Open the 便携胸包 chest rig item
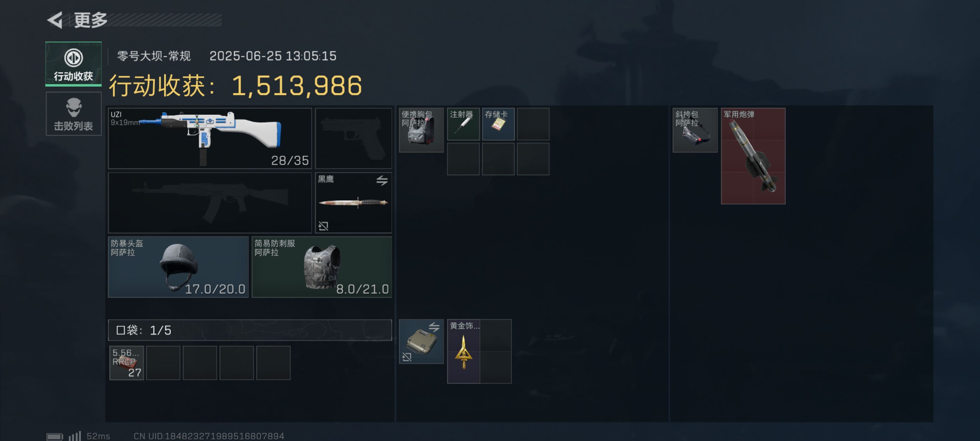 [x=421, y=130]
